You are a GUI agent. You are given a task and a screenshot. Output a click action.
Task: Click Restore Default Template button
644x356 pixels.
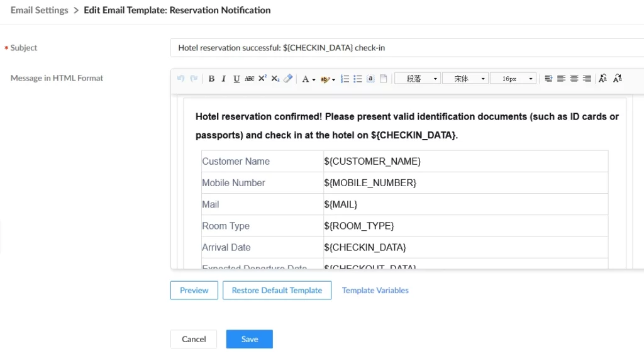click(277, 291)
